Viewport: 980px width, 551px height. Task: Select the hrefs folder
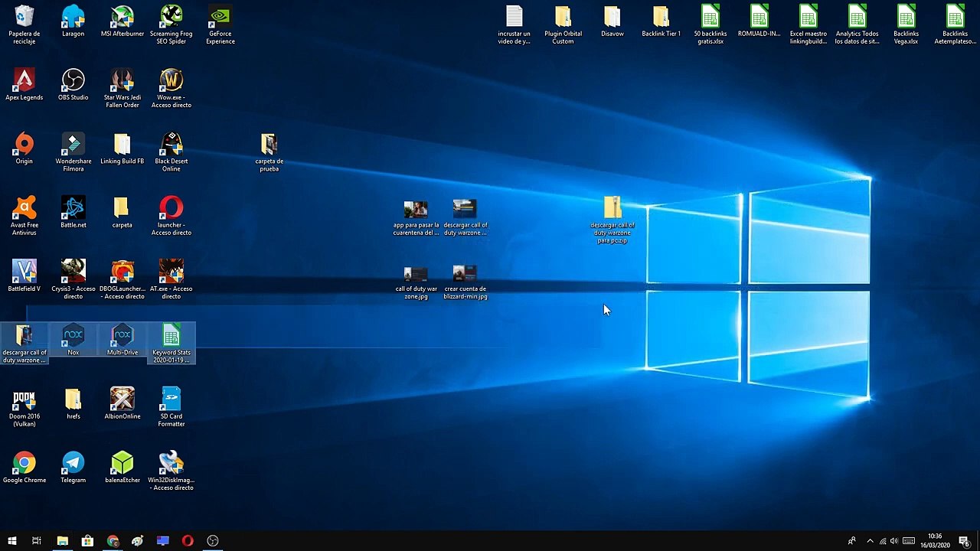click(x=73, y=403)
